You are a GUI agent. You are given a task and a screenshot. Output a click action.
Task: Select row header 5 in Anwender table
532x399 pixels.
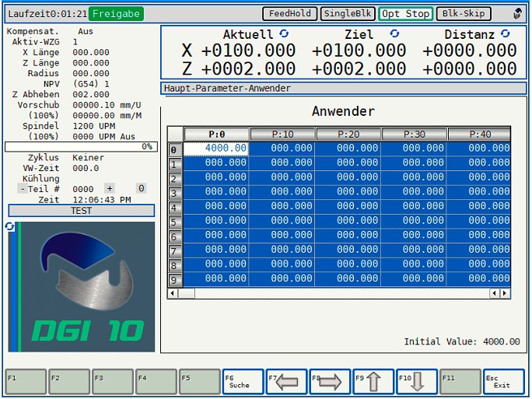176,222
